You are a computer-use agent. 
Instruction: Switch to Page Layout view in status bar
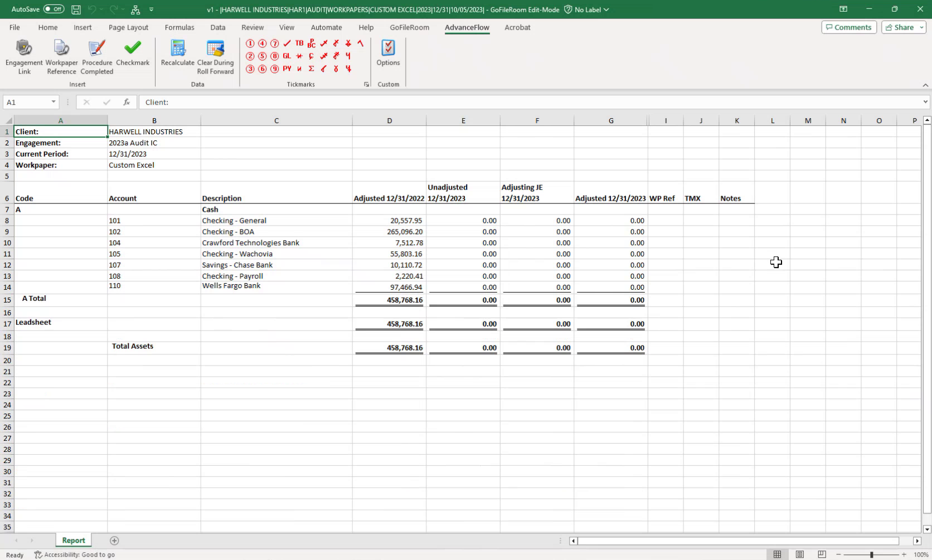[799, 554]
